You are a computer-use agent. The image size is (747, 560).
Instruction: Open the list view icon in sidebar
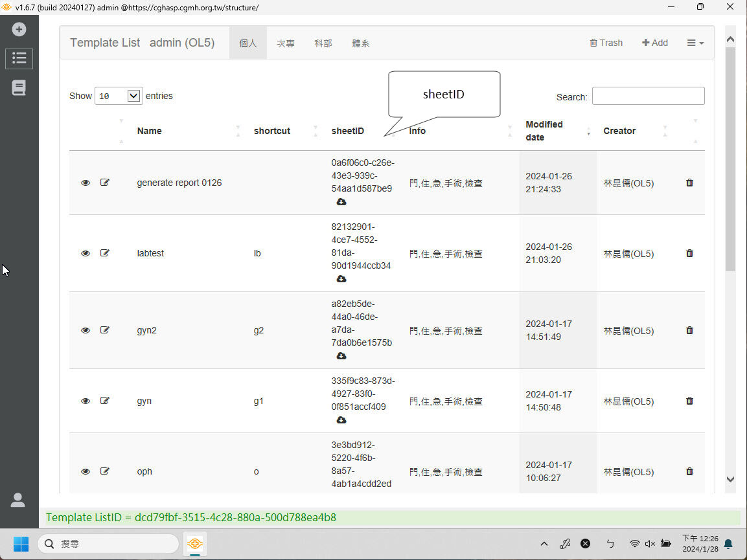click(19, 58)
